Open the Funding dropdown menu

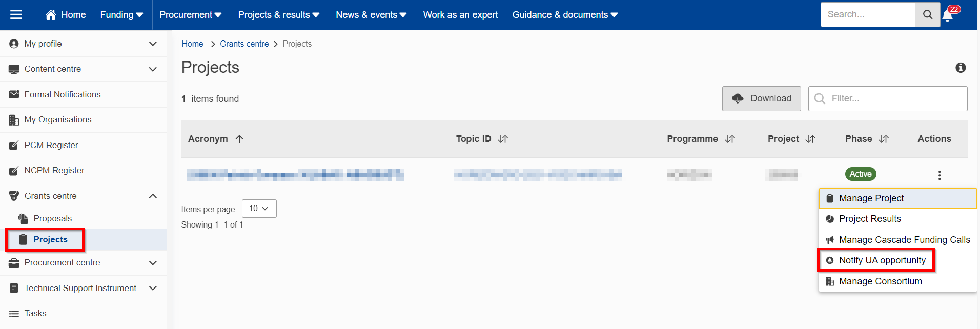point(122,15)
